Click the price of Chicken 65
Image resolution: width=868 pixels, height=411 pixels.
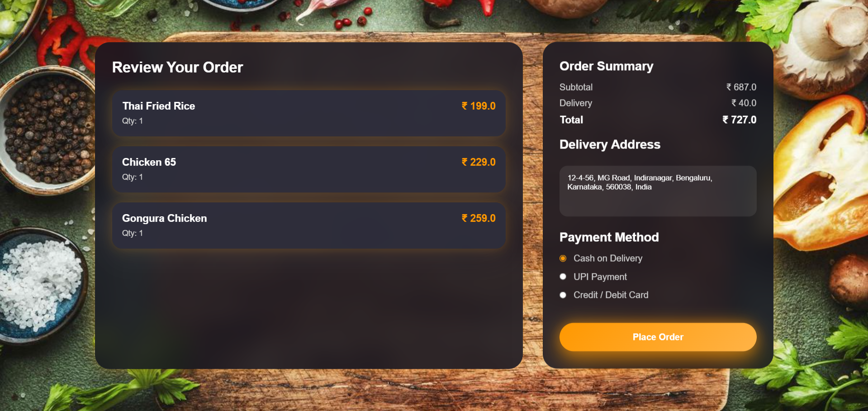478,162
